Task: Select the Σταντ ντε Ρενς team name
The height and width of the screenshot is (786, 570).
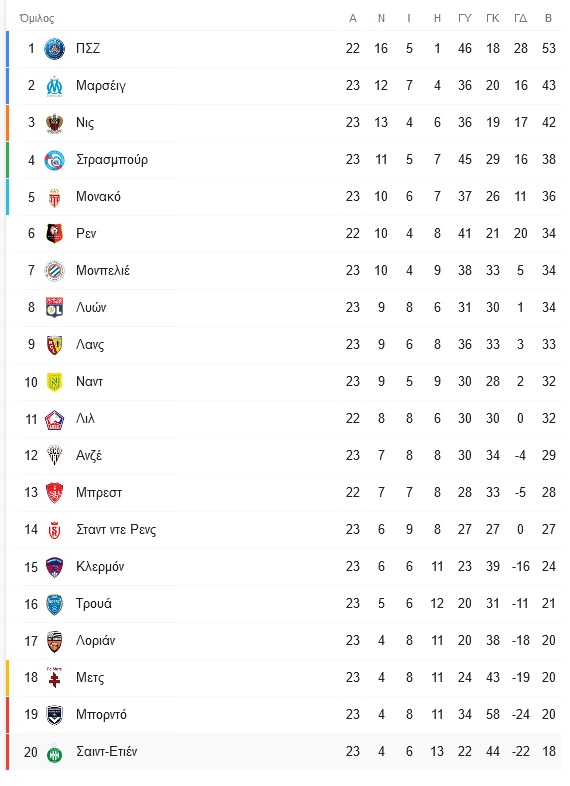Action: tap(116, 530)
